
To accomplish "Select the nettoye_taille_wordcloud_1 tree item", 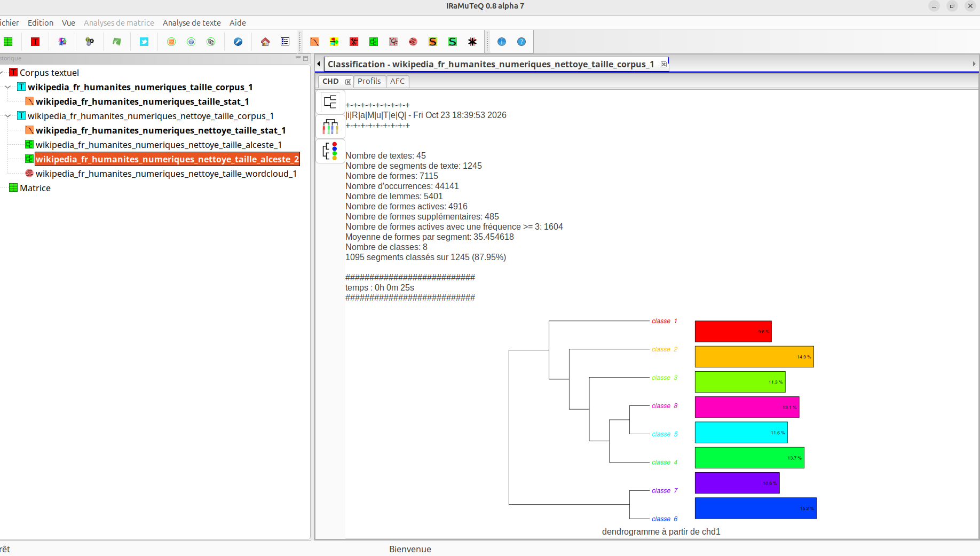I will (166, 174).
